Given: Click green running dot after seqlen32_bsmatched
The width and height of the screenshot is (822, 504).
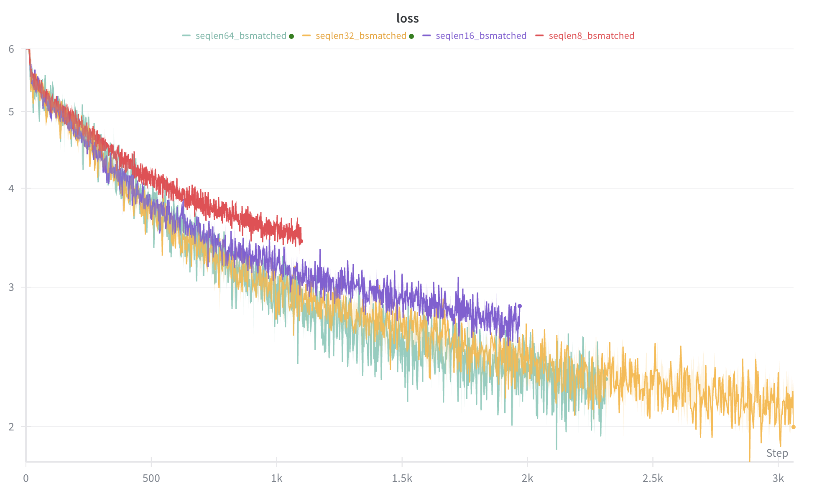Looking at the screenshot, I should click(x=411, y=36).
